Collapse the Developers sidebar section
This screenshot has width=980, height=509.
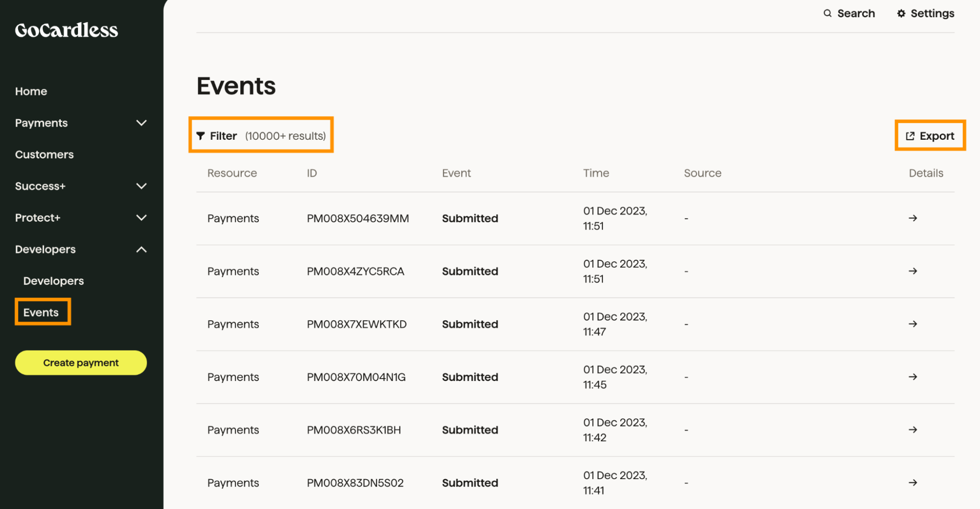[141, 250]
